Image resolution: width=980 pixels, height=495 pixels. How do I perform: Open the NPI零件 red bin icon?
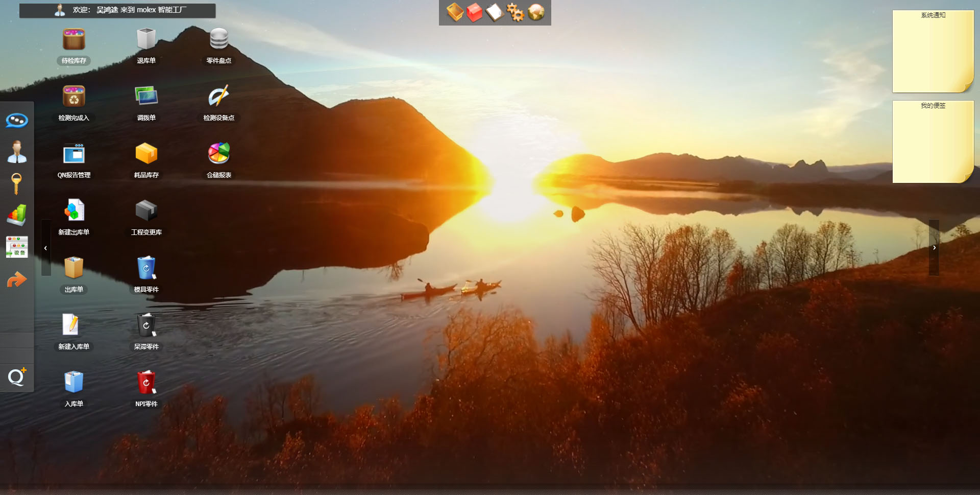coord(146,383)
